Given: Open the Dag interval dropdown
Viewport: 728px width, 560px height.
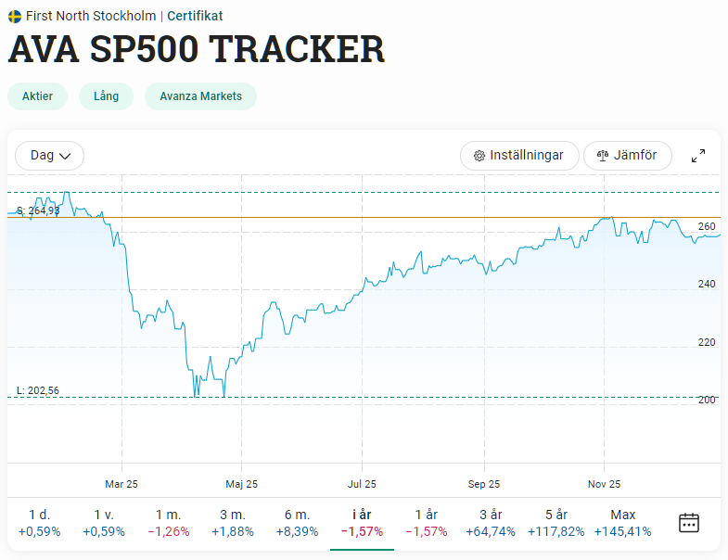Looking at the screenshot, I should pos(50,156).
